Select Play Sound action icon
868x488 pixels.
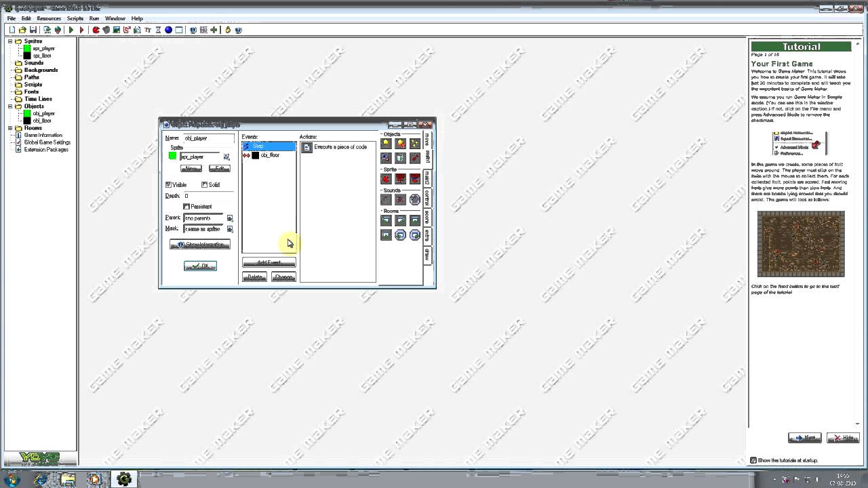coord(386,199)
